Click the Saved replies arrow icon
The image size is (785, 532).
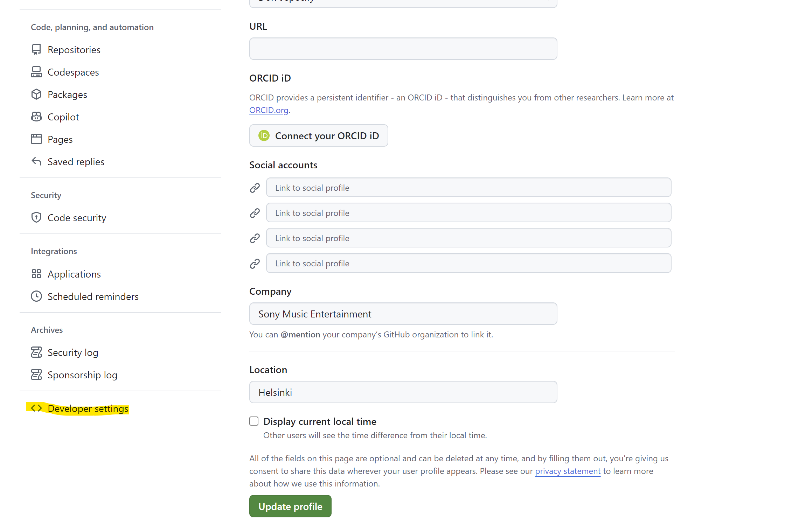point(36,161)
